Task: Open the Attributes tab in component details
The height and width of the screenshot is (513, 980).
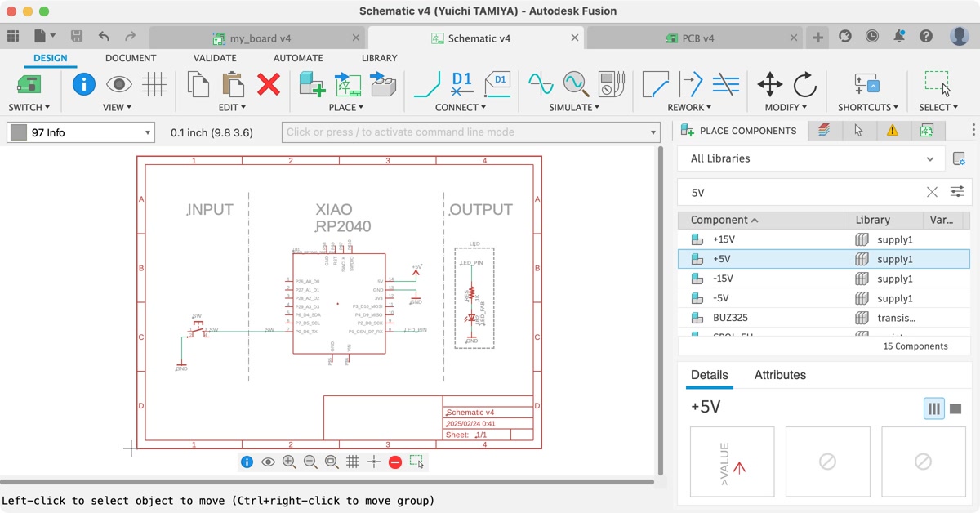Action: [x=780, y=375]
